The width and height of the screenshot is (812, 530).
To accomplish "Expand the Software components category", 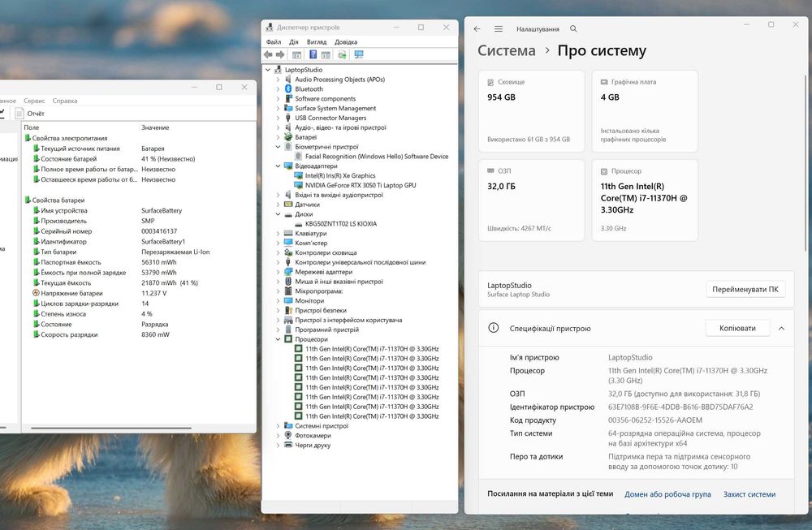I will 278,98.
